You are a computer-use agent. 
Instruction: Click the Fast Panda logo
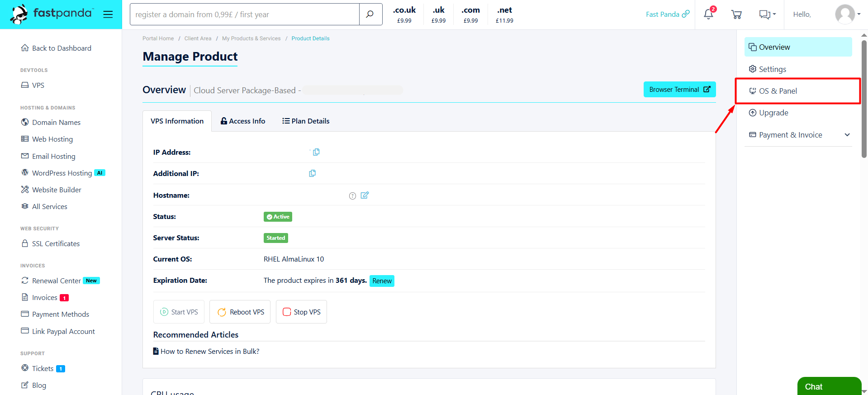tap(52, 14)
